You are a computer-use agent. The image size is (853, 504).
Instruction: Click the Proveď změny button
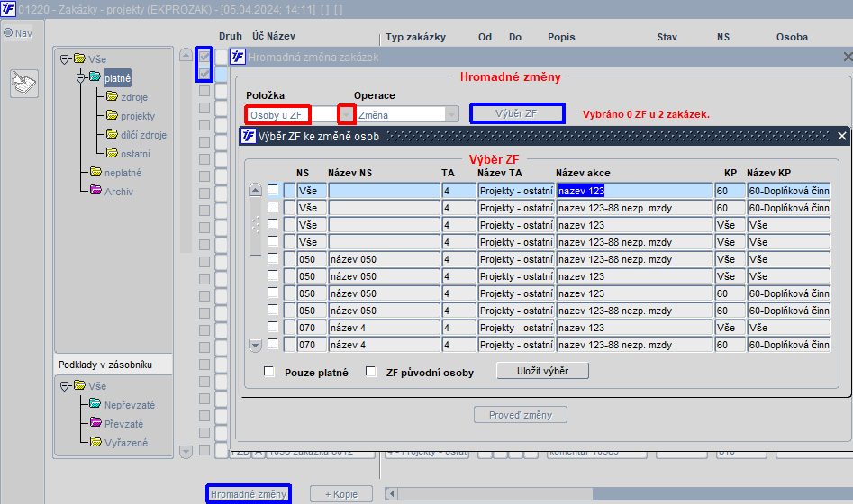coord(520,415)
